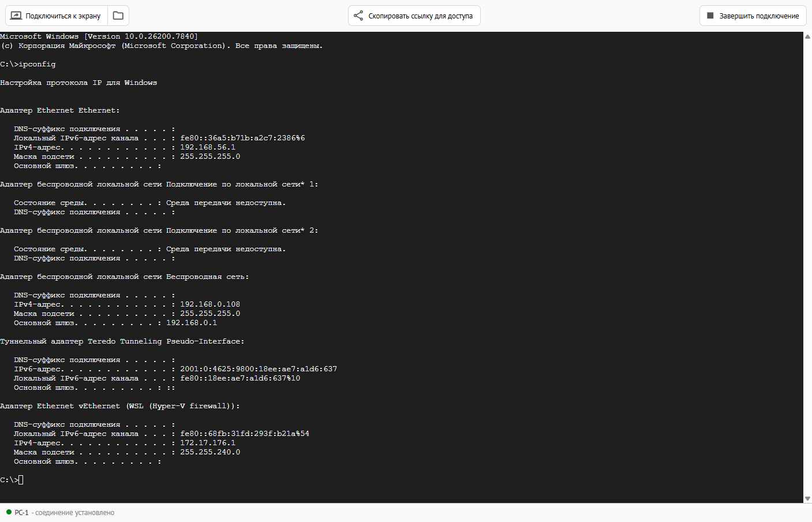The image size is (812, 522).
Task: Click the typed "ipconfig" command line
Action: [x=37, y=64]
